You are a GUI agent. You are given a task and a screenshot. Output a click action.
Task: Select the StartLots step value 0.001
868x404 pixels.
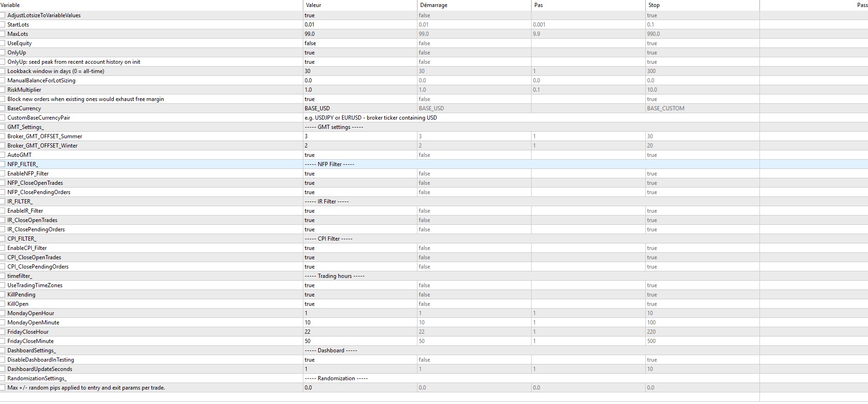pos(539,25)
